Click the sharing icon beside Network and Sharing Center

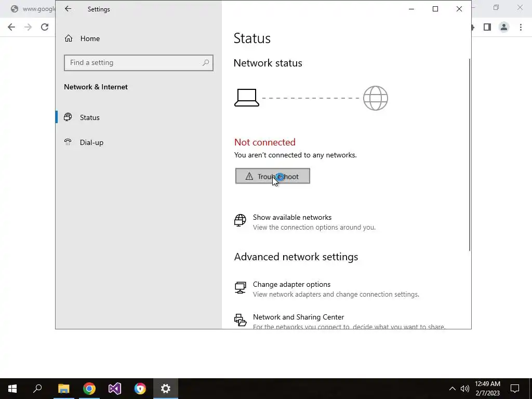240,320
